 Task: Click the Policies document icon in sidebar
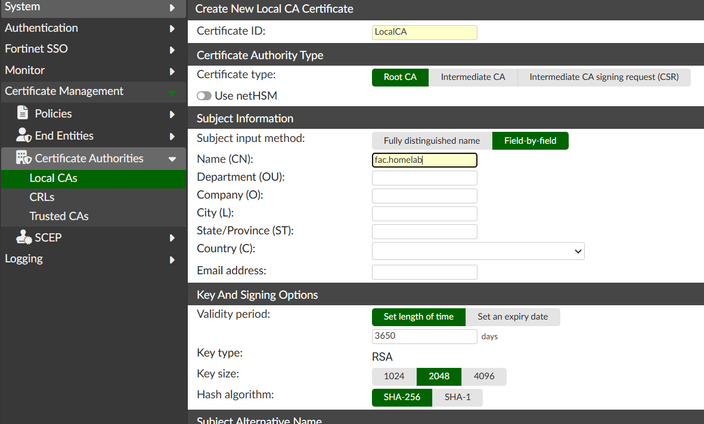pos(23,114)
